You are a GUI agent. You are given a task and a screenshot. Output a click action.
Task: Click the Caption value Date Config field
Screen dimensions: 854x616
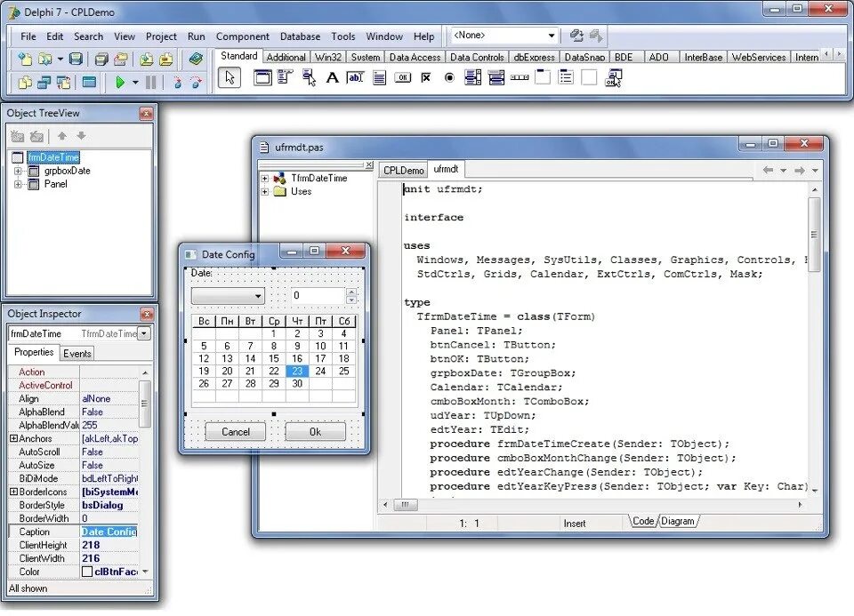point(109,532)
